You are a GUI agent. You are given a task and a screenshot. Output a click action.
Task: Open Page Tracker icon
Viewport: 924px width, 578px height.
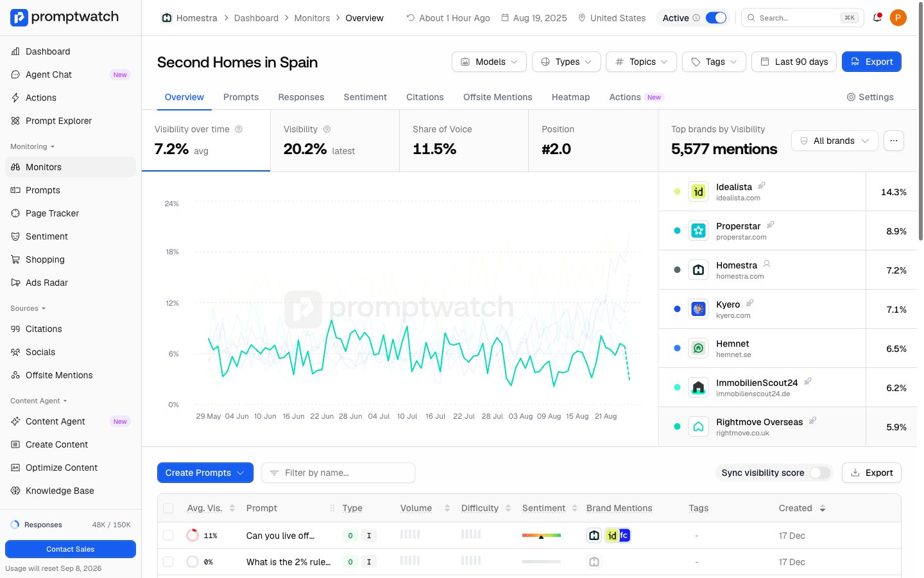(15, 213)
